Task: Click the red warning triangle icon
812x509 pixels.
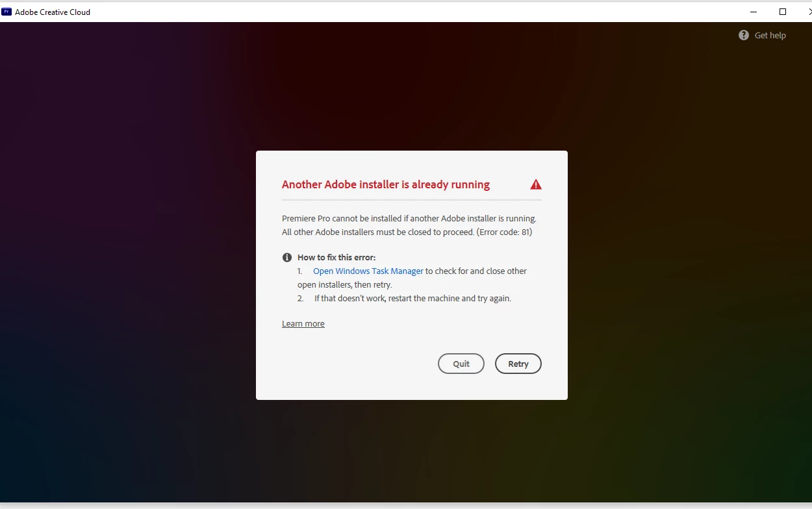Action: pyautogui.click(x=536, y=184)
